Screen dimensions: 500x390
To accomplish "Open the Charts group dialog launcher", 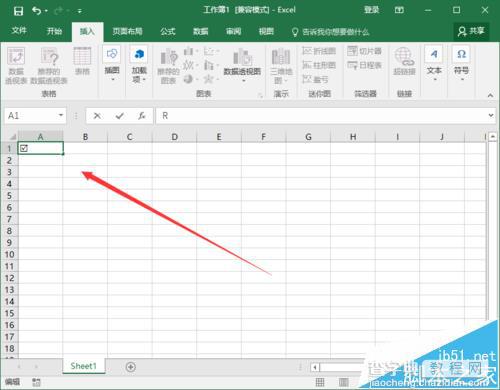I will [x=260, y=96].
